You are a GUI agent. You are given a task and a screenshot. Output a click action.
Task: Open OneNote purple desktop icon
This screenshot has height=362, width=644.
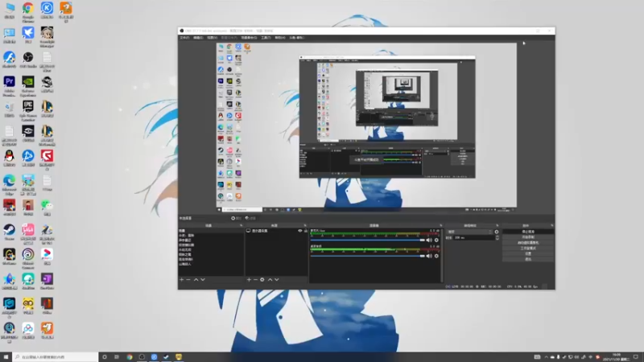[x=47, y=282]
